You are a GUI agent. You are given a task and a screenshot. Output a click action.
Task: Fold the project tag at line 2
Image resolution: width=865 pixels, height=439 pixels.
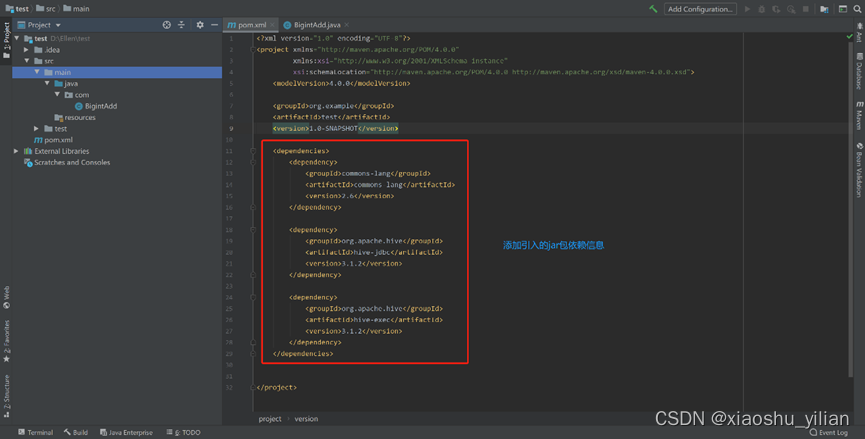tap(253, 50)
